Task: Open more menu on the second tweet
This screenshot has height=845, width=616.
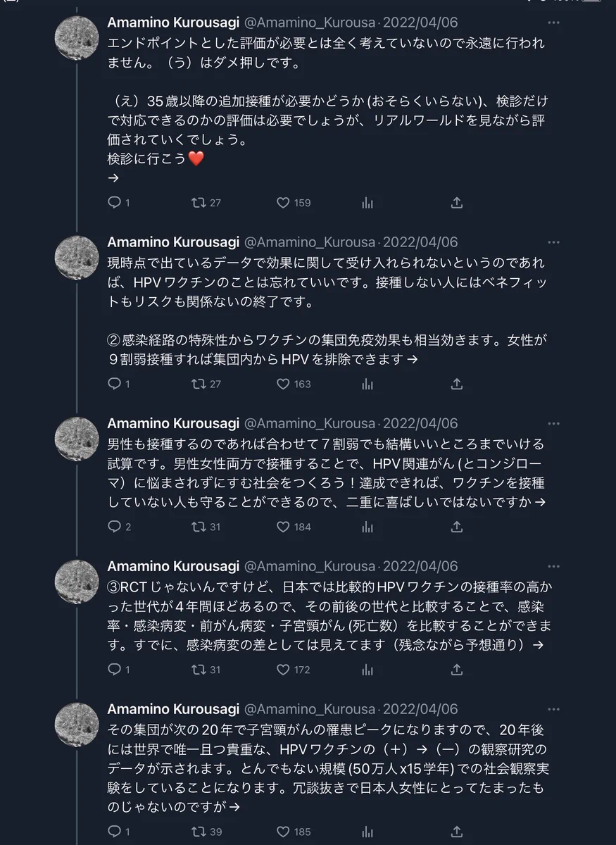Action: (x=554, y=242)
